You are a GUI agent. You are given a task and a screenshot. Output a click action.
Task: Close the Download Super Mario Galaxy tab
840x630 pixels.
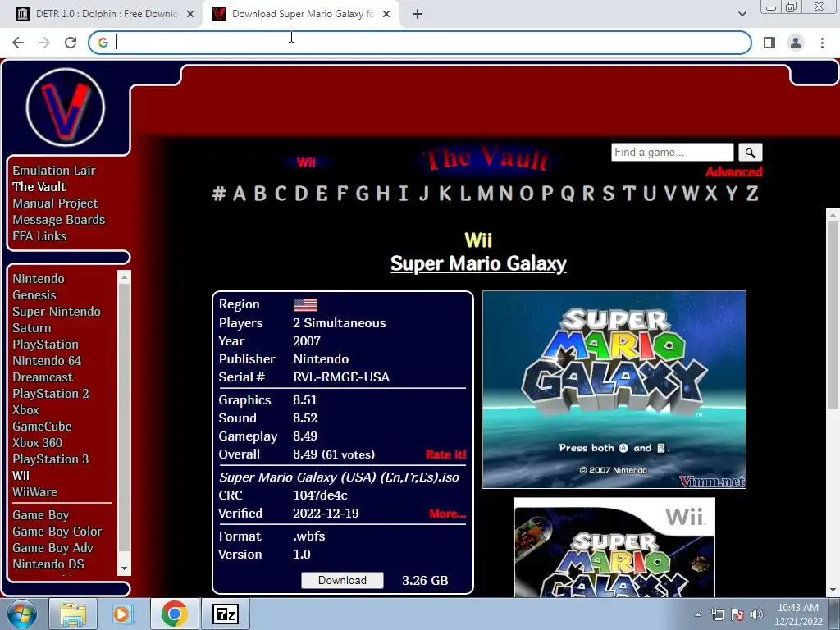point(386,15)
